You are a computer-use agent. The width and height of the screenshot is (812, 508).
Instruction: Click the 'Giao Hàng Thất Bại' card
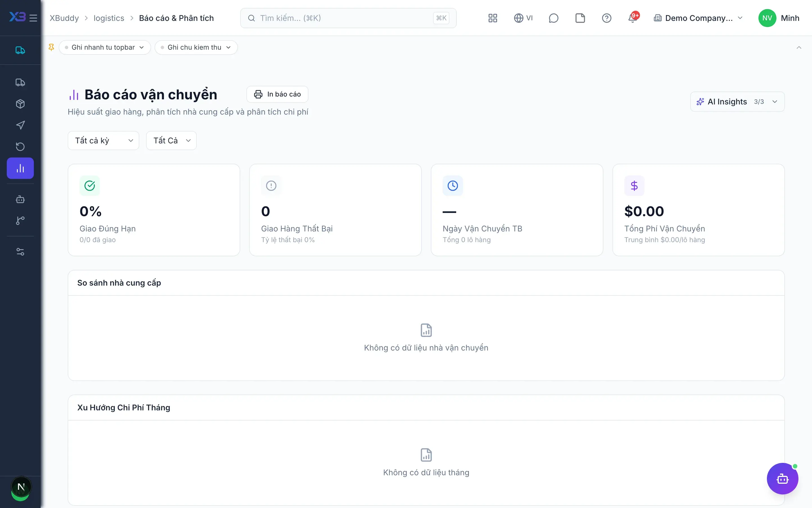tap(336, 210)
